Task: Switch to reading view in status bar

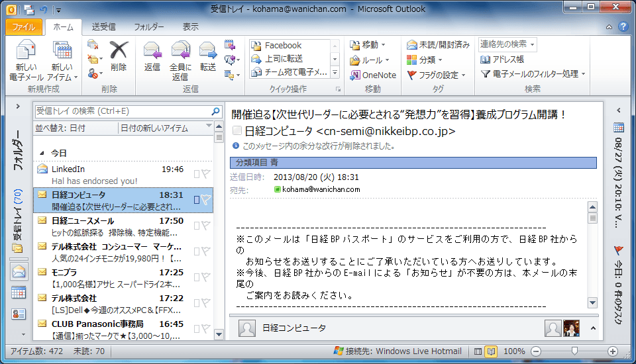Action: pos(491,351)
